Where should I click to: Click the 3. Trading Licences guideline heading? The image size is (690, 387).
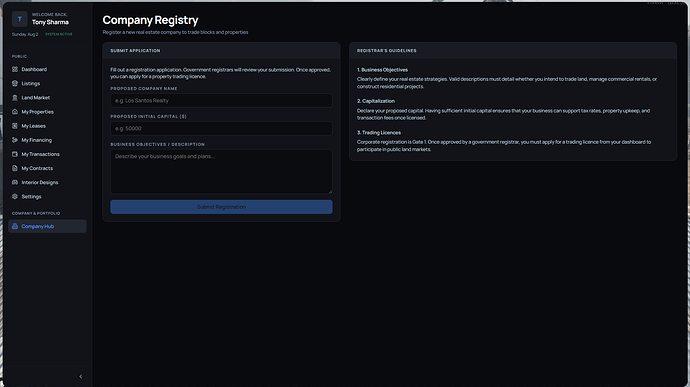[379, 133]
